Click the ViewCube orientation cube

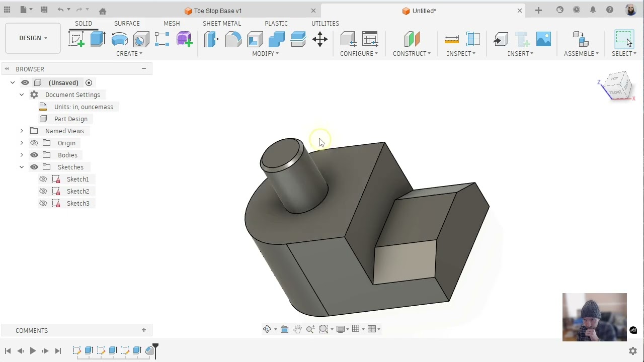(617, 85)
